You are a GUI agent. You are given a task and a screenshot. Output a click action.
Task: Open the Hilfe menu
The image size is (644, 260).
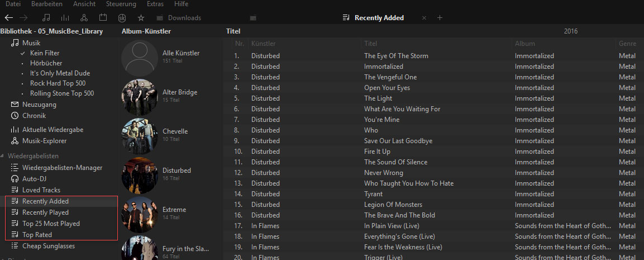[x=181, y=4]
